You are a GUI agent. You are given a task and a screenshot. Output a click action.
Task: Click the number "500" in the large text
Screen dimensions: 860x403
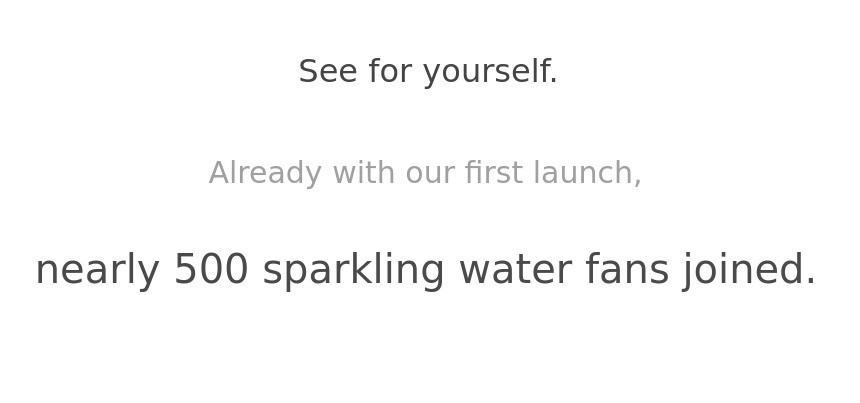(211, 270)
